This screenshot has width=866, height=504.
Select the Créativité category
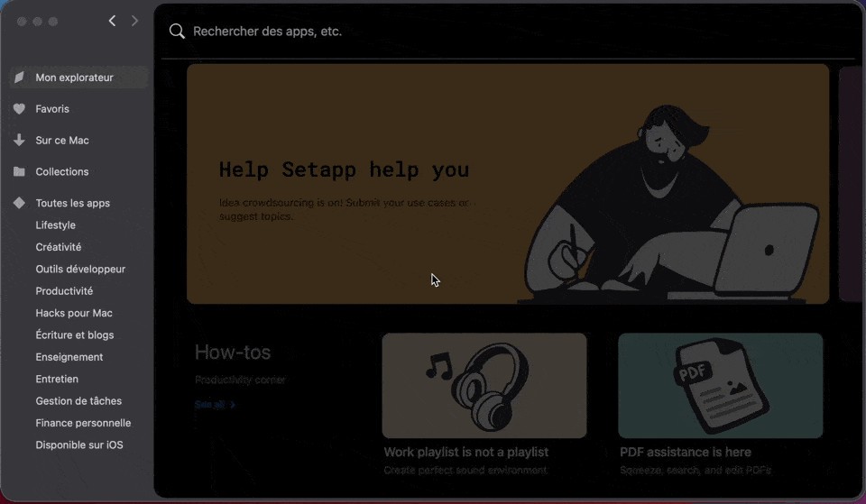point(59,247)
